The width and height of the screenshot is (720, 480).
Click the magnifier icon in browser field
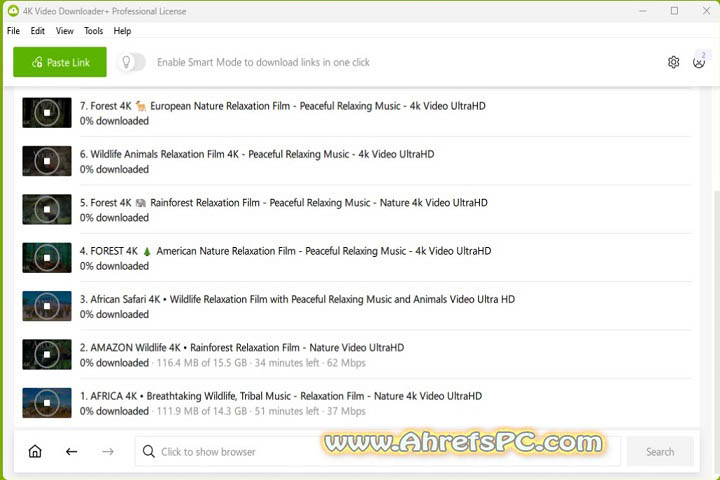tap(148, 452)
